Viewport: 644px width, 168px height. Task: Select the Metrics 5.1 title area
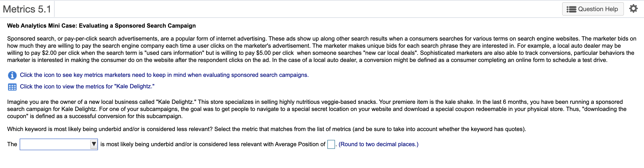click(x=27, y=9)
